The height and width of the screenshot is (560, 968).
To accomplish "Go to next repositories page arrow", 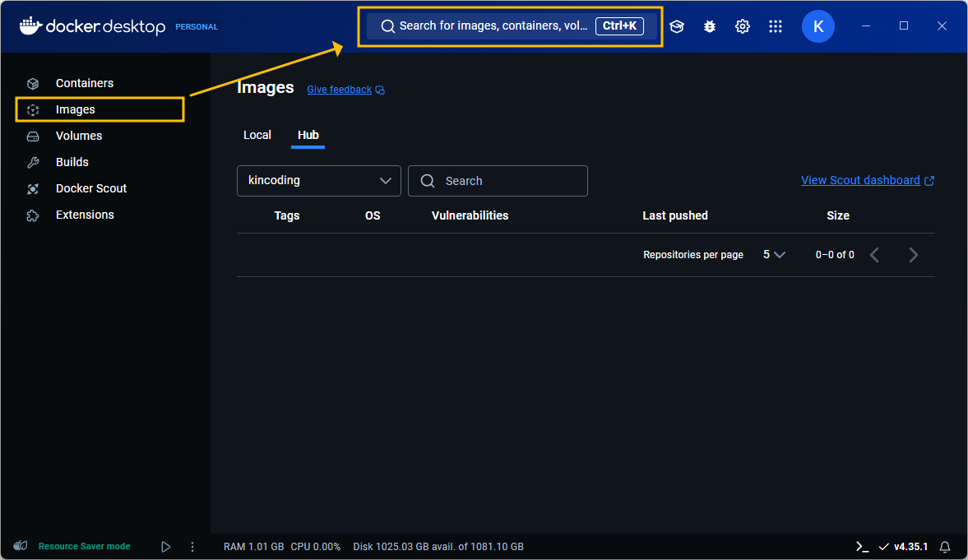I will 914,255.
